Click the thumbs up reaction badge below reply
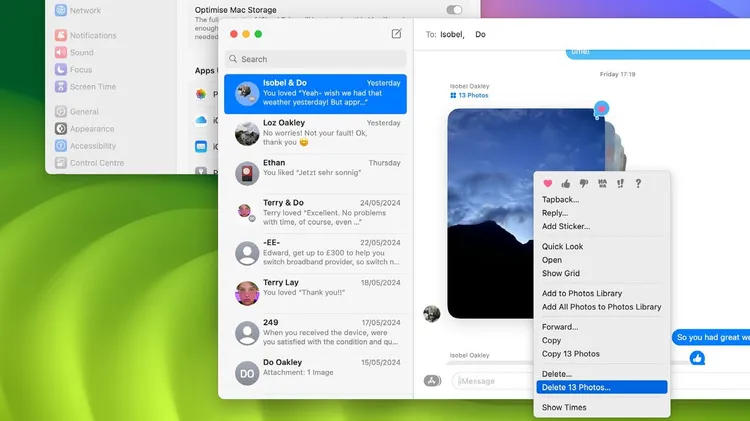This screenshot has width=750, height=421. tap(697, 358)
